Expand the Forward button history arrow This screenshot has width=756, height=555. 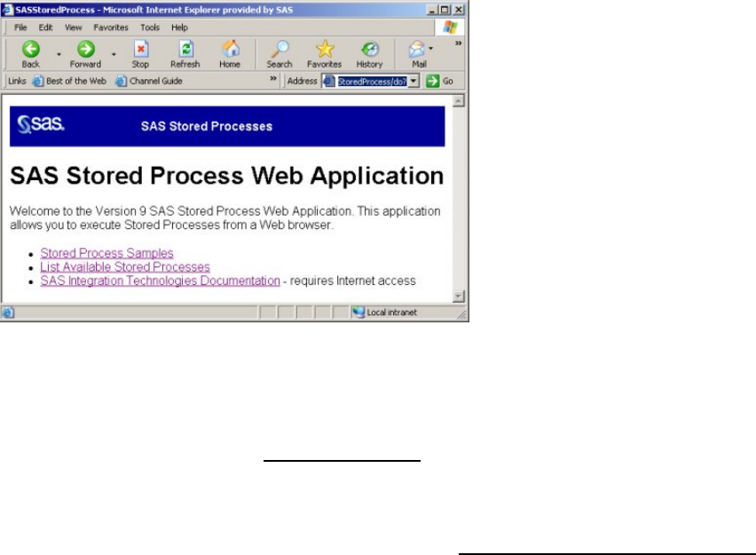(x=114, y=54)
